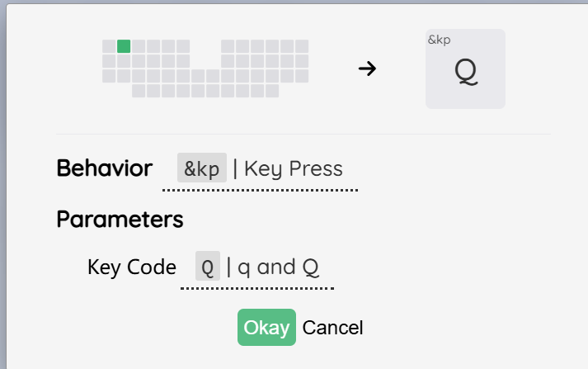Click the 'Key Press' behavior text

point(294,168)
